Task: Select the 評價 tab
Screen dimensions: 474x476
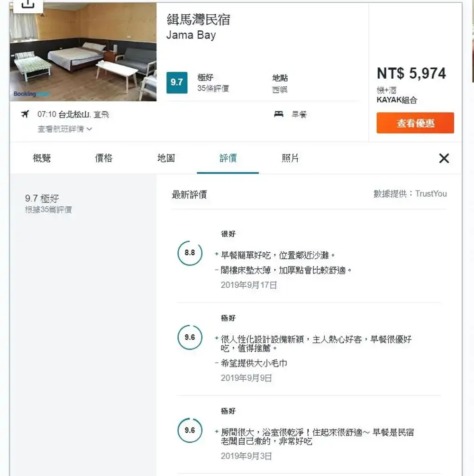Action: pyautogui.click(x=228, y=158)
